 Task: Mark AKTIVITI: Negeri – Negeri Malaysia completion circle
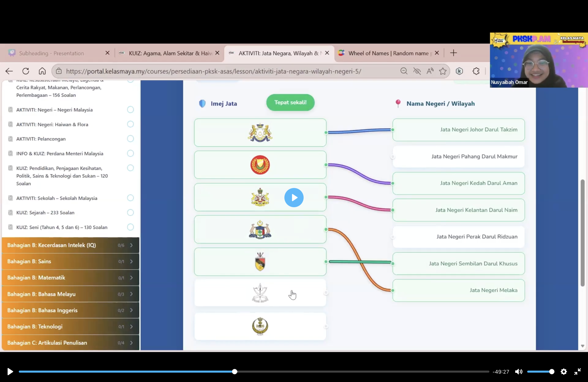pos(130,110)
